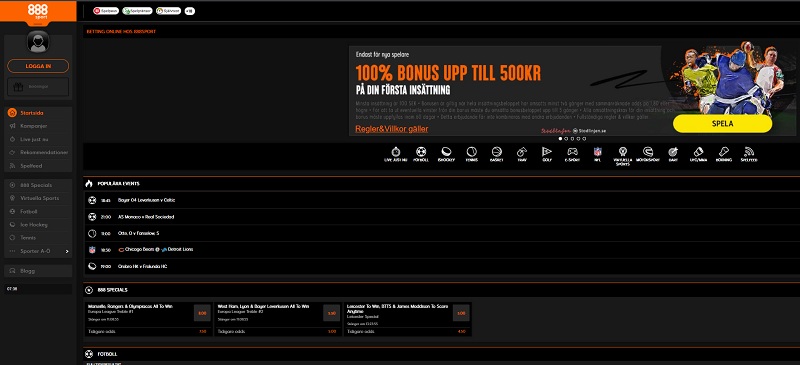
Task: Select Startsida in the sidebar
Action: [38, 113]
